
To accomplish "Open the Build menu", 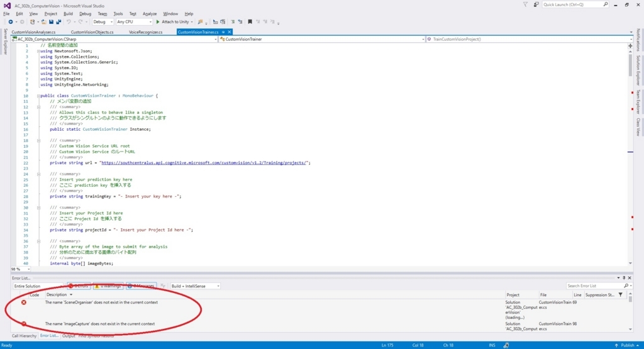I will coord(68,14).
